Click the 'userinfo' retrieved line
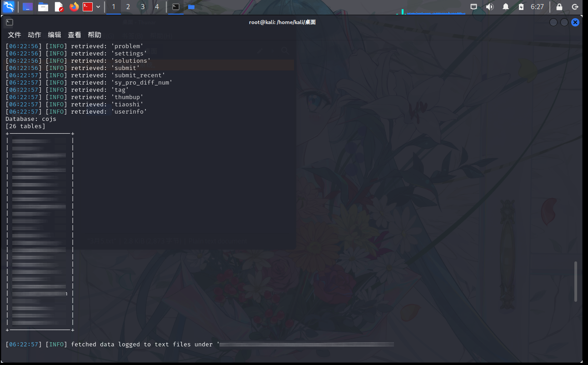This screenshot has width=588, height=365. [x=76, y=111]
